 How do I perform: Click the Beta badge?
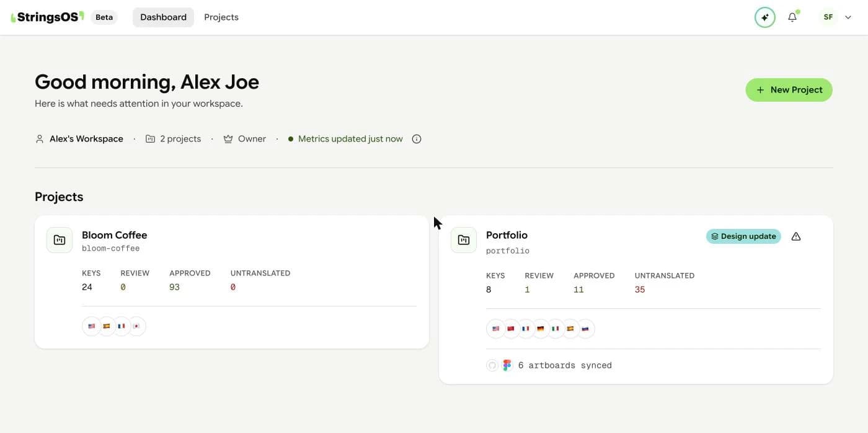coord(104,17)
